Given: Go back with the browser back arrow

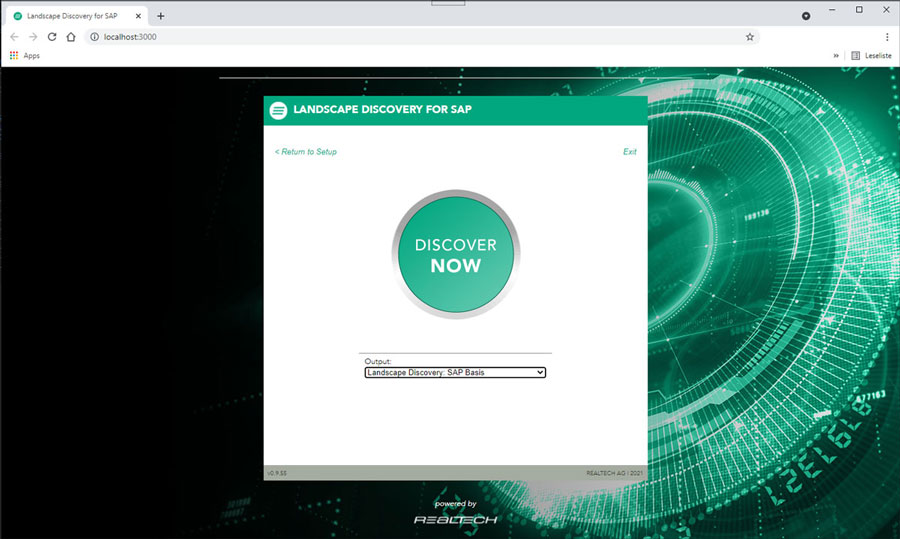Looking at the screenshot, I should [x=14, y=37].
